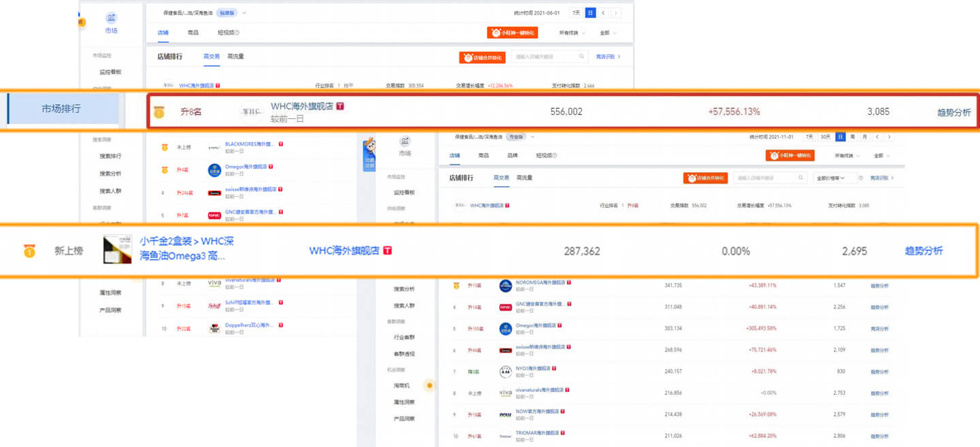Open the TRIOMAR海外旗舰店 store link
The width and height of the screenshot is (980, 447).
[x=538, y=433]
